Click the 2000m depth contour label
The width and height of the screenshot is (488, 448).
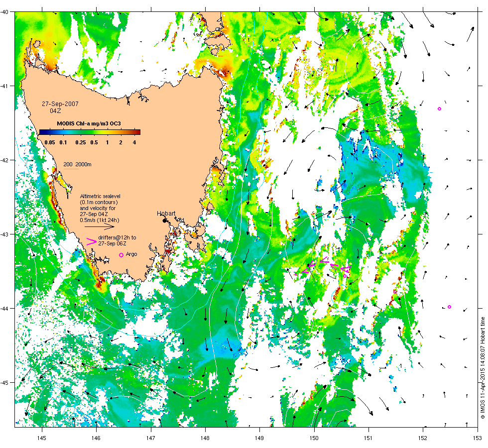coord(84,164)
